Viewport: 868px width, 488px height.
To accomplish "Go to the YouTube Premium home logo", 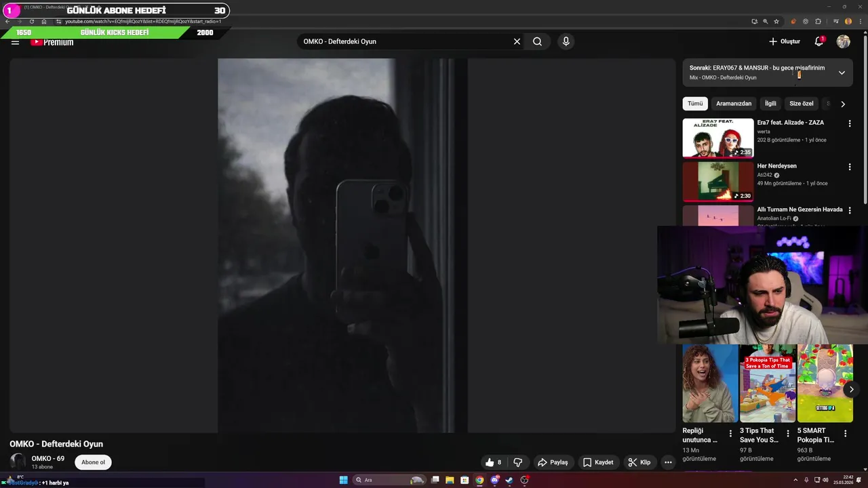I will [x=52, y=42].
